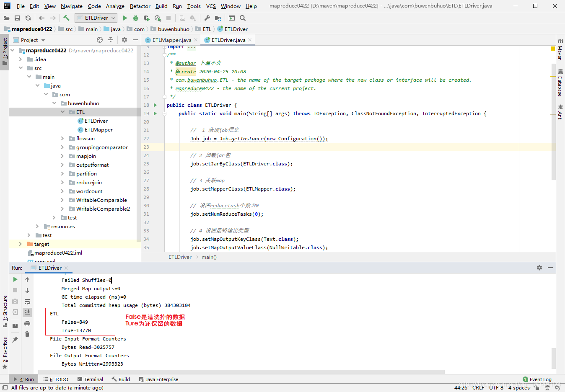Collapse all in the Project panel
This screenshot has width=565, height=392.
pyautogui.click(x=111, y=40)
